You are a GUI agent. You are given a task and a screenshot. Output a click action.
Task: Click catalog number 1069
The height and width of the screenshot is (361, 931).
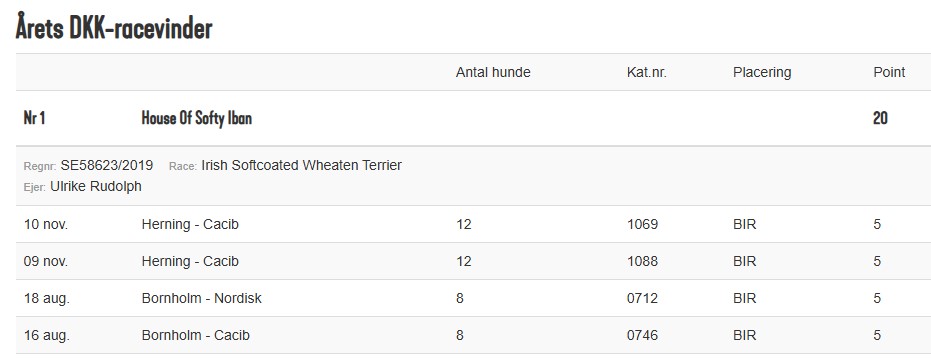pyautogui.click(x=642, y=224)
